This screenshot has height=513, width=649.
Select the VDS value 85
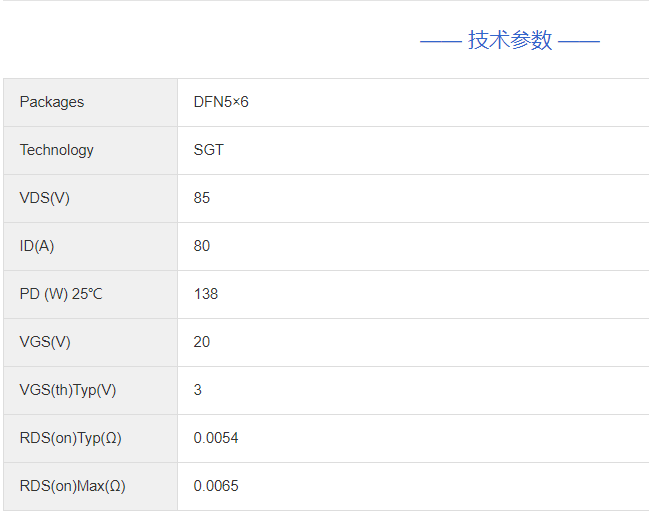tap(202, 198)
